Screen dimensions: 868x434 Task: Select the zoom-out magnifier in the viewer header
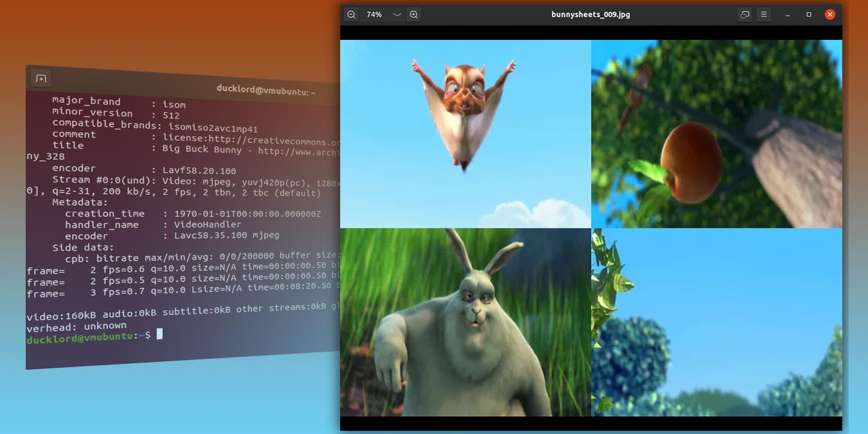click(351, 14)
